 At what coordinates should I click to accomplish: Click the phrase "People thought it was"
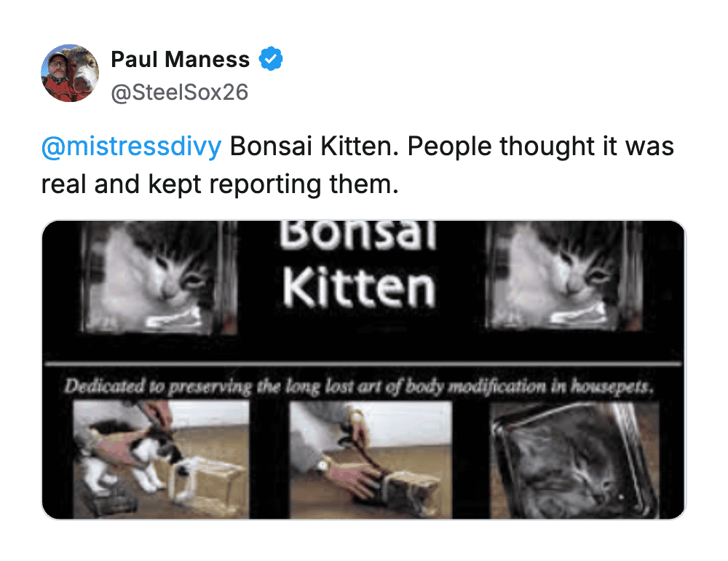coord(540,146)
